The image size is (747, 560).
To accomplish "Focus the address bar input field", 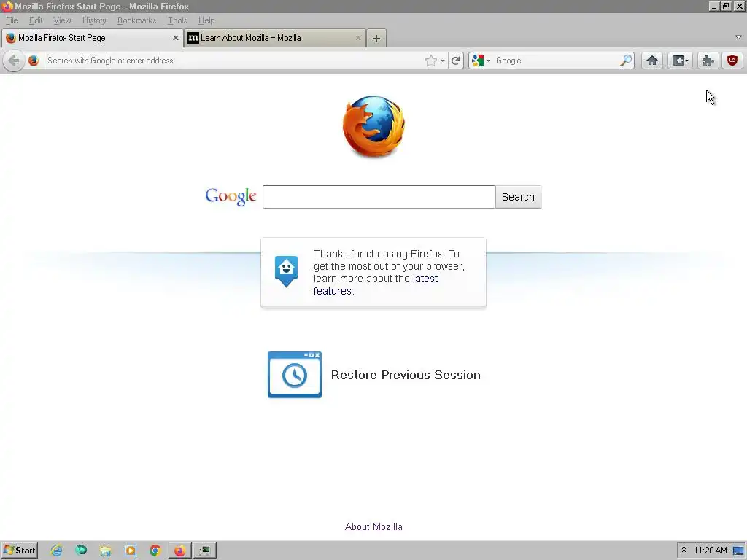I will point(233,61).
